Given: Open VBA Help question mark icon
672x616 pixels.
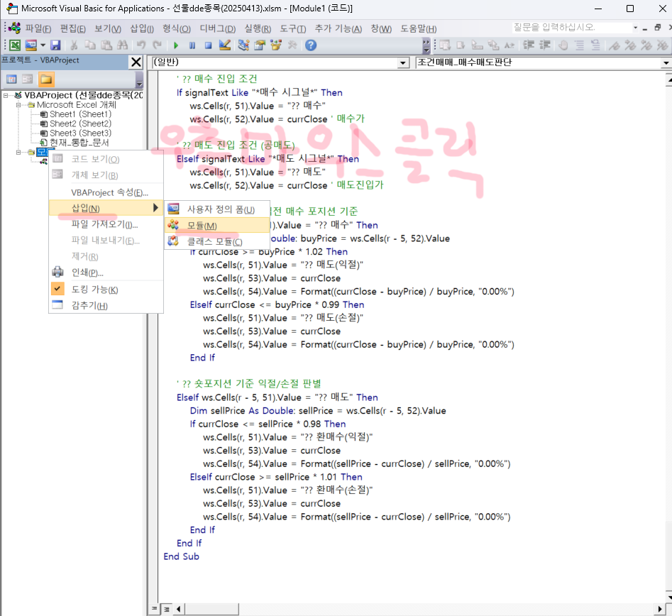Looking at the screenshot, I should [x=311, y=45].
